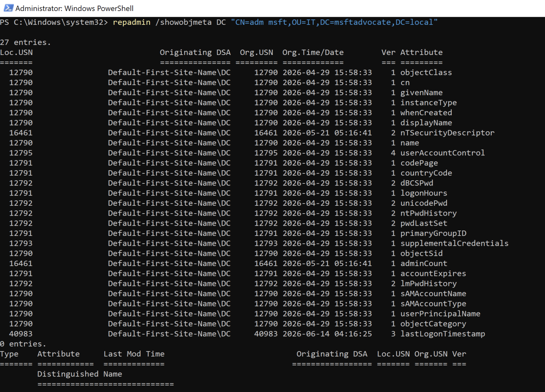Click the 'Org.USN' header in bottom table
Image resolution: width=545 pixels, height=392 pixels.
431,354
